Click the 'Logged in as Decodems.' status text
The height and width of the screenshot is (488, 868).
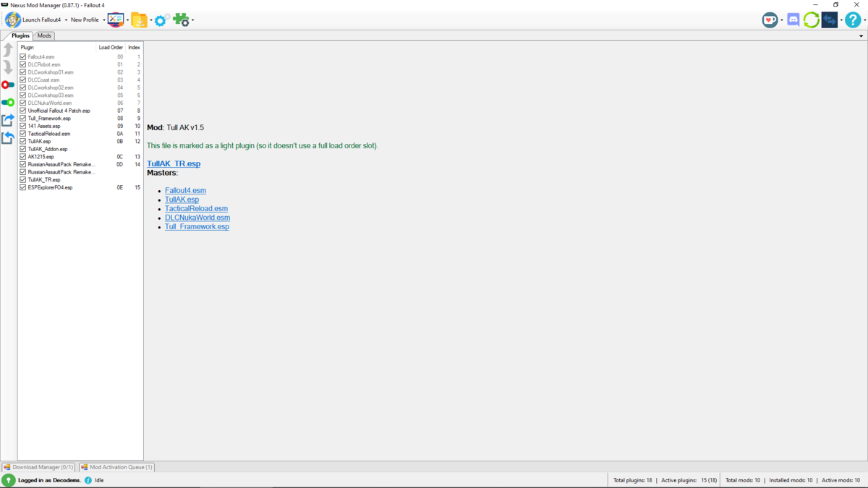[50, 480]
